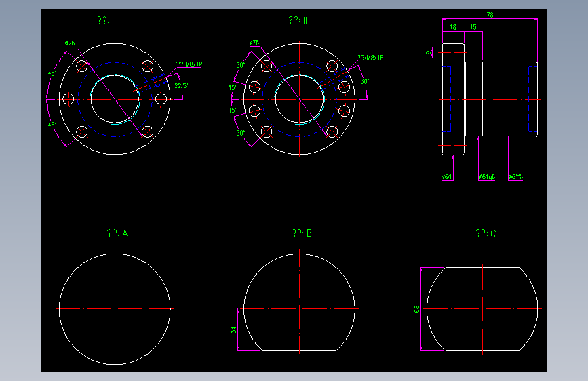This screenshot has height=381, width=588.
Task: Select the '??: A' view title
Action: coord(117,233)
